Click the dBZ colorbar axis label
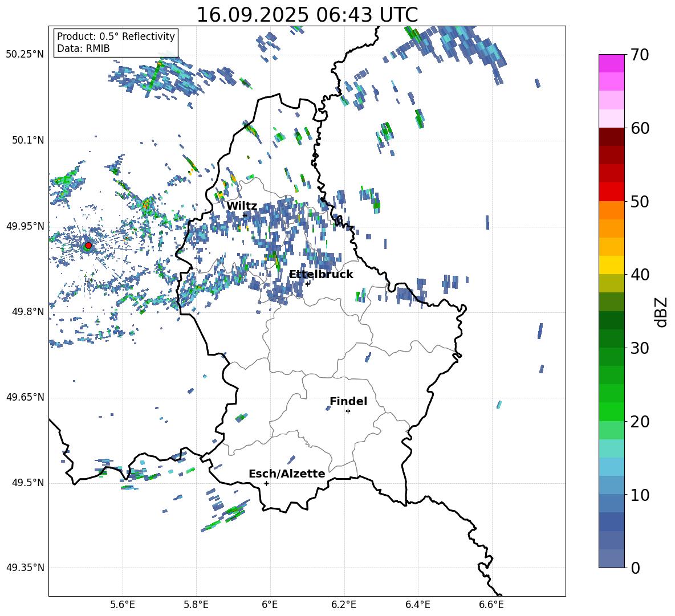The image size is (675, 616). [x=662, y=312]
